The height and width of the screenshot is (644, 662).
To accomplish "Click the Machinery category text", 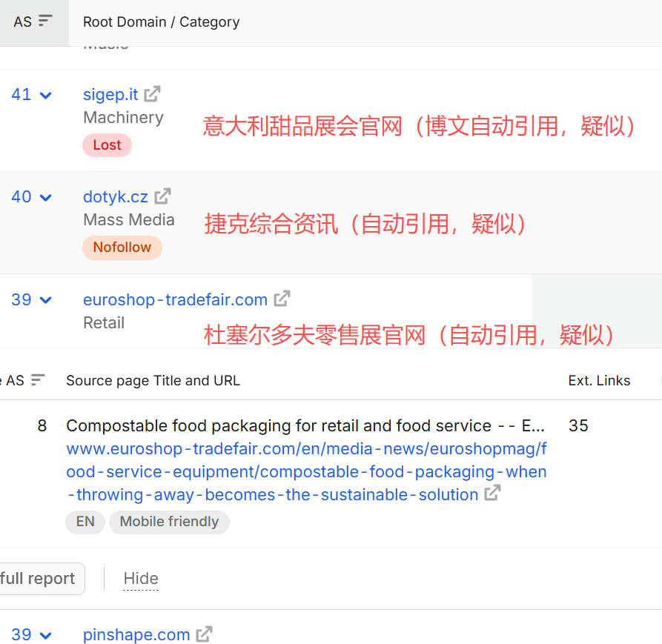I will pos(123,118).
